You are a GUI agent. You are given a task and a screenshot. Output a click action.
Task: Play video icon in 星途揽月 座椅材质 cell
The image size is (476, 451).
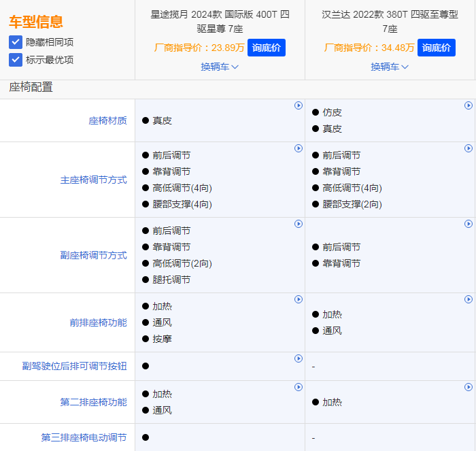[299, 105]
